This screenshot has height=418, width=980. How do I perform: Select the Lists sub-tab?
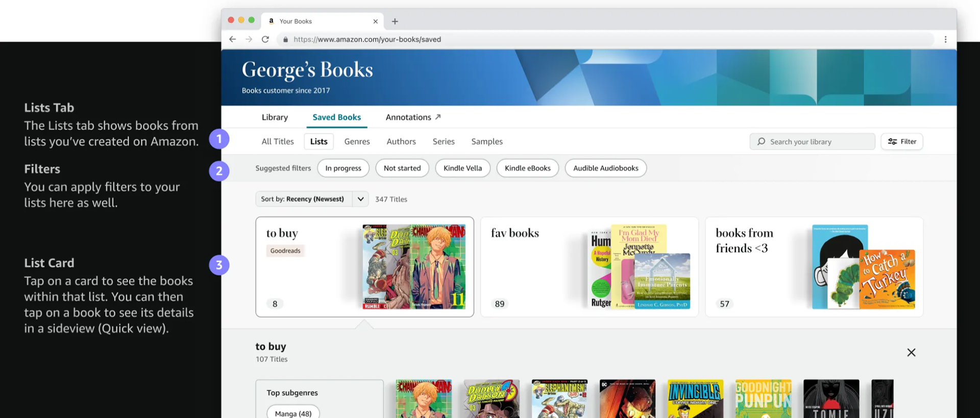coord(318,141)
